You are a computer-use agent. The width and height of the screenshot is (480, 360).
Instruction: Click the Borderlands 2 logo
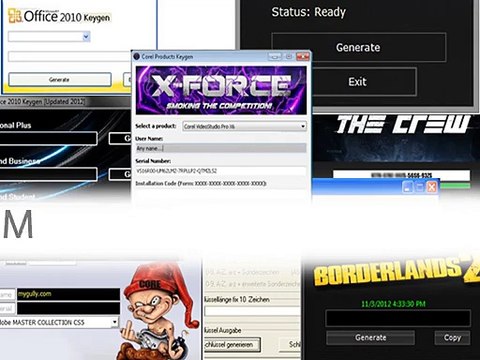[397, 272]
